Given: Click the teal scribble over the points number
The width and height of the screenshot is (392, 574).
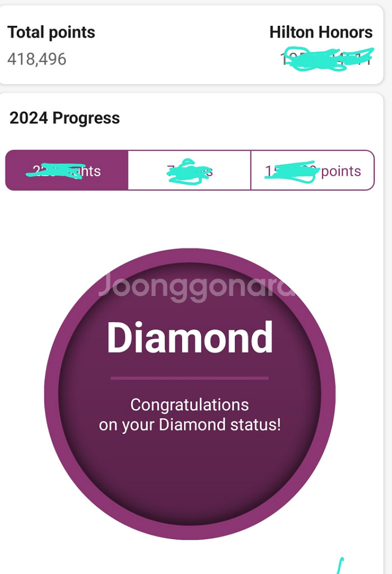Looking at the screenshot, I should tap(291, 172).
